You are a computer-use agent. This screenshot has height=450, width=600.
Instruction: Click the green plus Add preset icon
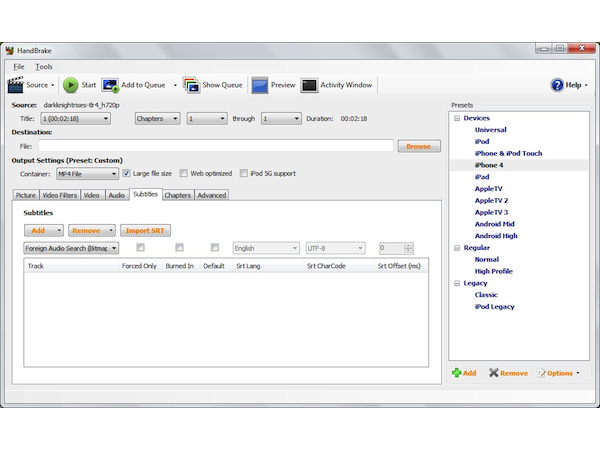[457, 373]
